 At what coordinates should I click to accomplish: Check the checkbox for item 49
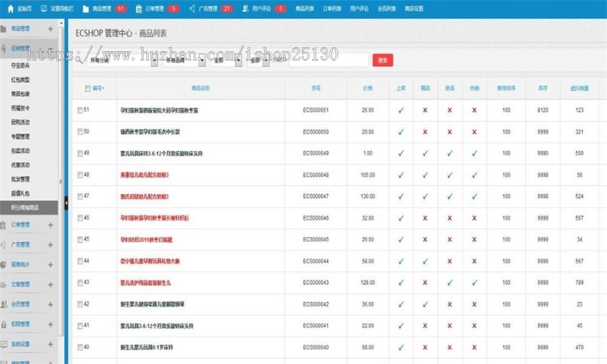80,154
